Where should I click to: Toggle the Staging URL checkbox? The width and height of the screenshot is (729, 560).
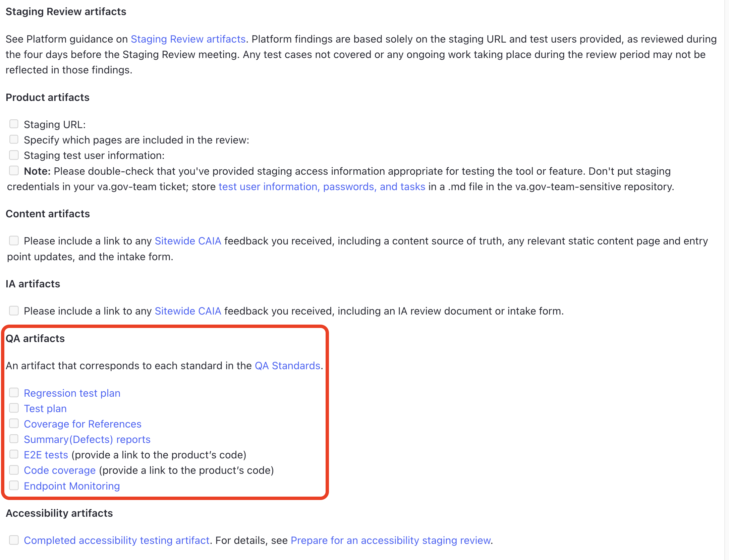(x=13, y=124)
